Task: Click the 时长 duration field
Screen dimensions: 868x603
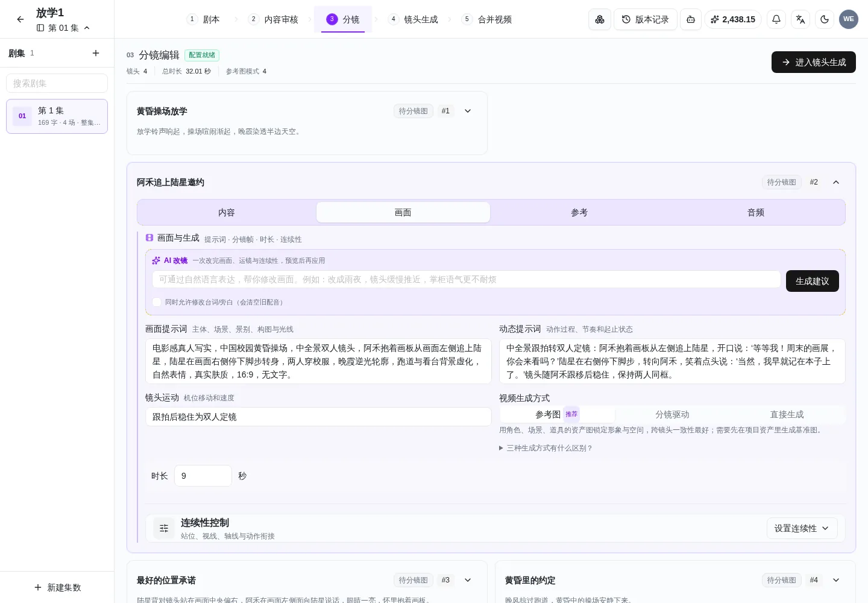Action: pyautogui.click(x=203, y=476)
